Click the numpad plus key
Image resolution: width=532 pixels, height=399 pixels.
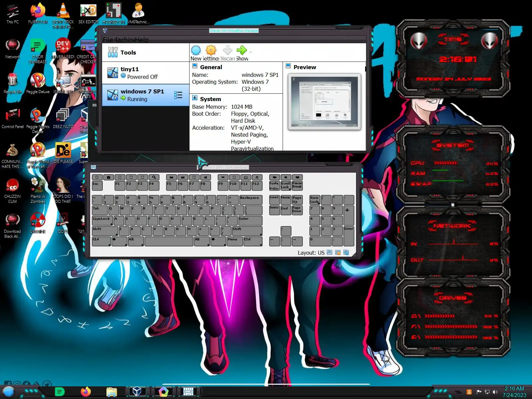349,215
